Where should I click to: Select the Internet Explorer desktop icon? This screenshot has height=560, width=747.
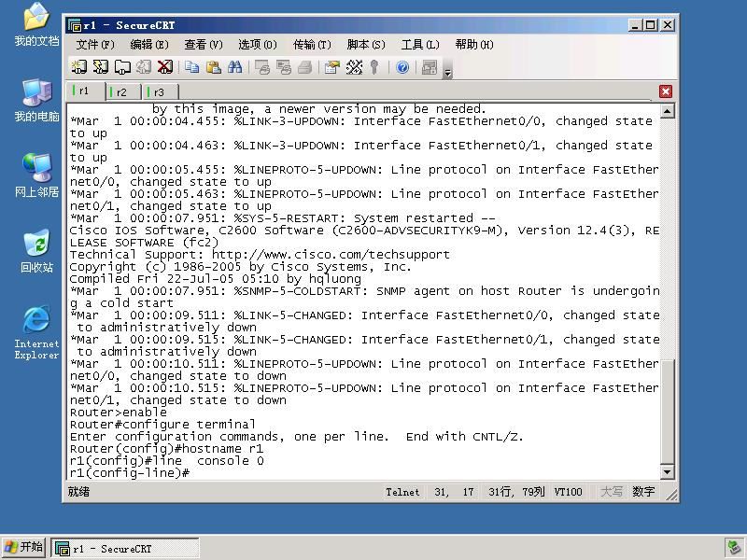36,332
